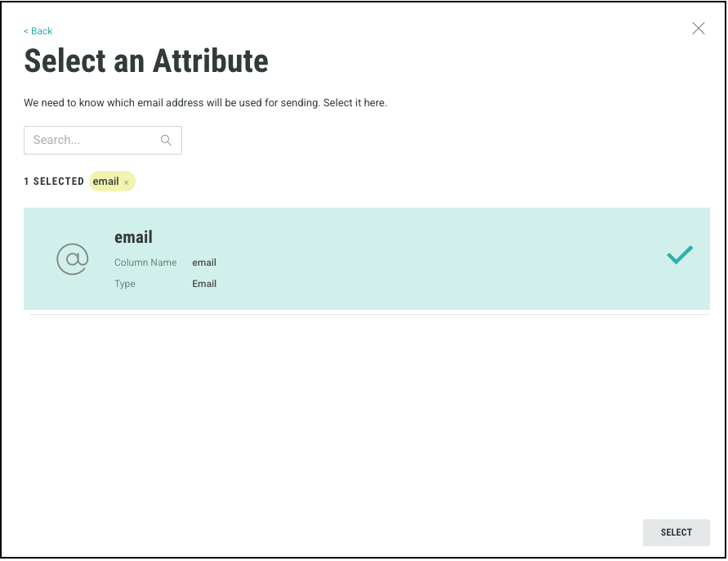This screenshot has height=561, width=728.
Task: Click the type value 'Email'
Action: click(204, 284)
